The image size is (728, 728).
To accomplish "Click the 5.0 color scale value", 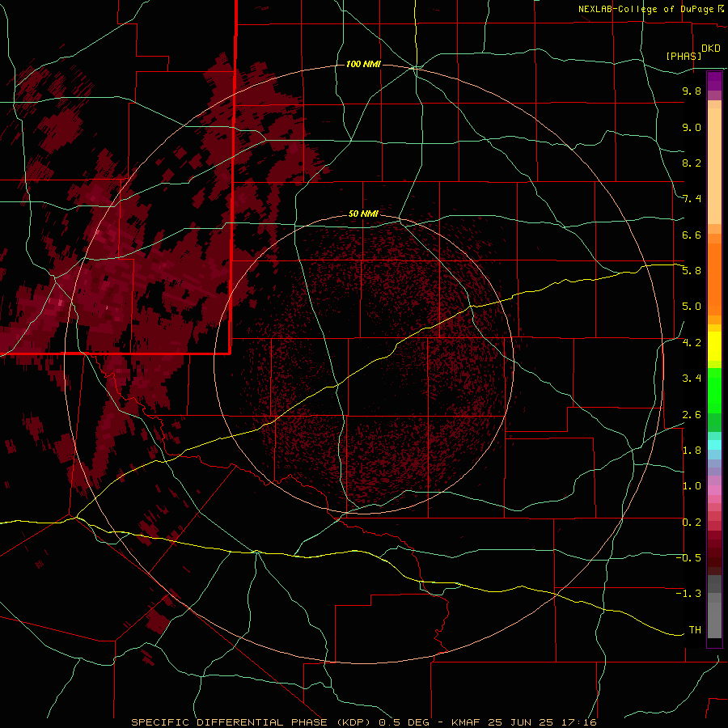I will 692,307.
